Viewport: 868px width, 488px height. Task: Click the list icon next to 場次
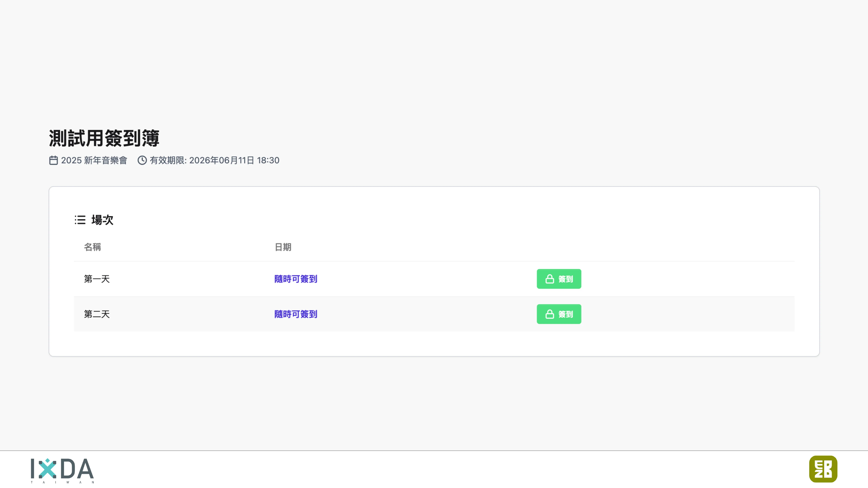[x=80, y=220]
